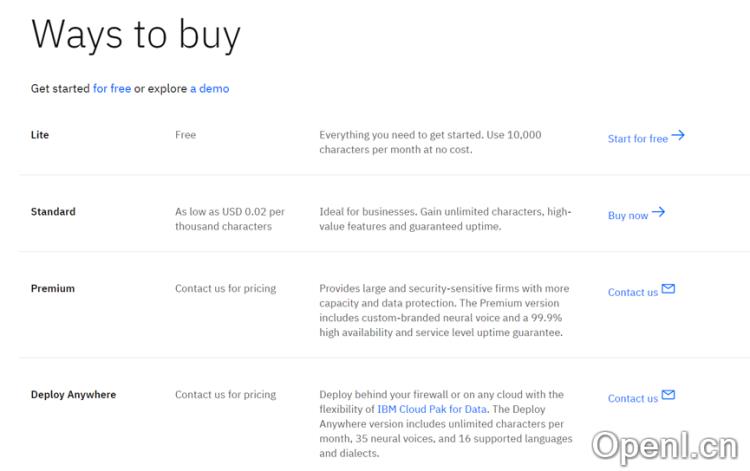Image resolution: width=750 pixels, height=471 pixels.
Task: Click the Openl.cn watermark
Action: [x=664, y=443]
